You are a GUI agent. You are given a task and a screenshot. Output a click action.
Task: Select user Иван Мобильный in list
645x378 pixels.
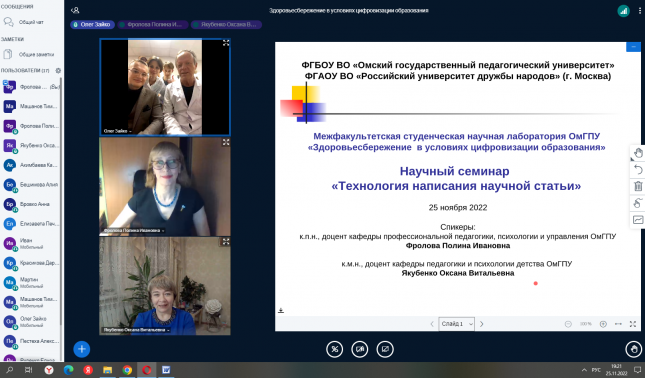(x=31, y=243)
